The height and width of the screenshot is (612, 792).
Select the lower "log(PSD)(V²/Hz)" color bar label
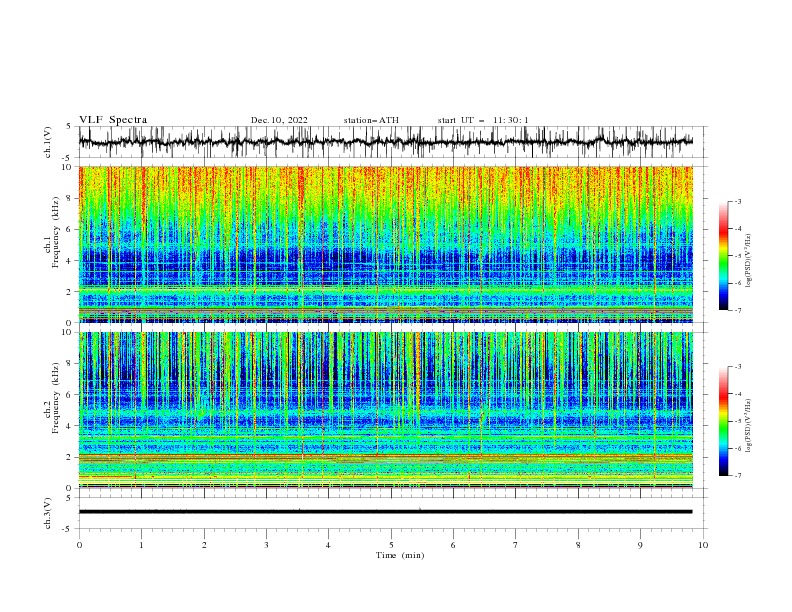[749, 425]
